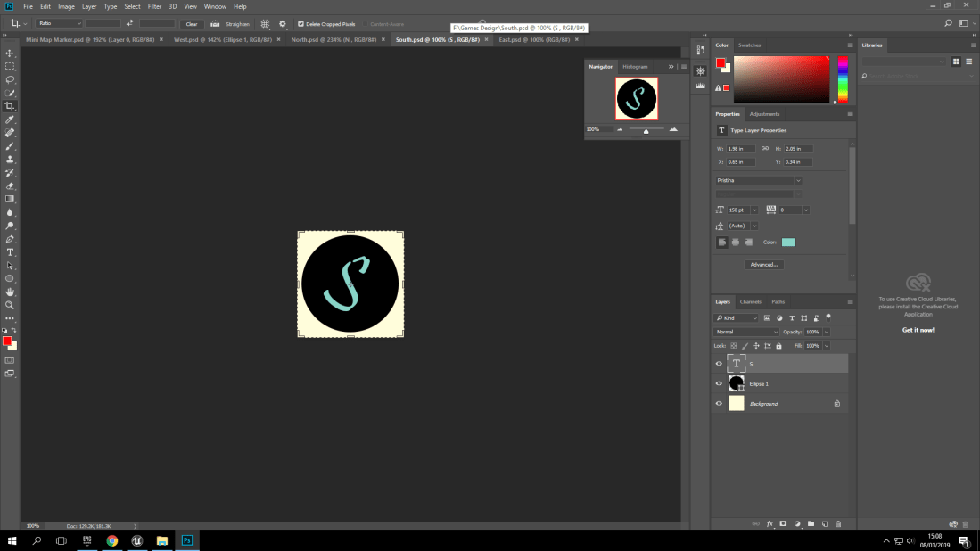Image resolution: width=980 pixels, height=551 pixels.
Task: Click center text alignment icon
Action: click(x=736, y=243)
